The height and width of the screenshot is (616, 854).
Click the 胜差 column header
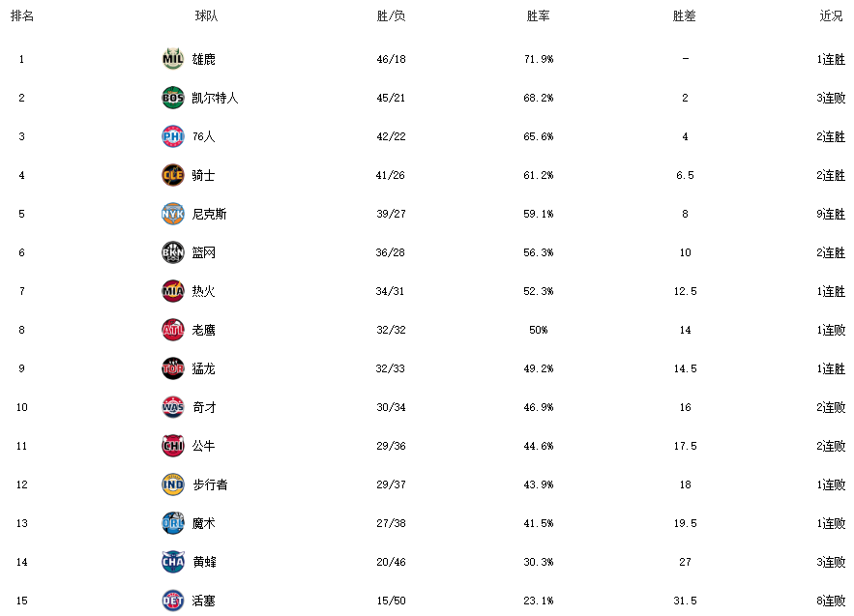pyautogui.click(x=685, y=16)
